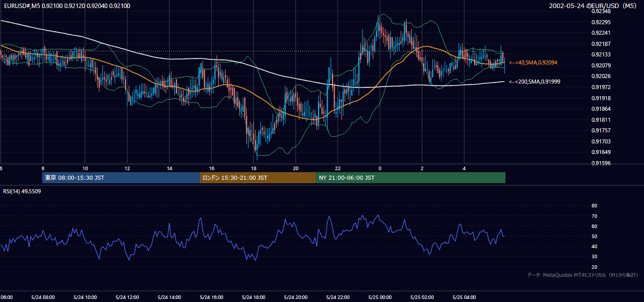Select the RSI(14) 49.5509 indicator label
This screenshot has height=302, width=644.
22,191
